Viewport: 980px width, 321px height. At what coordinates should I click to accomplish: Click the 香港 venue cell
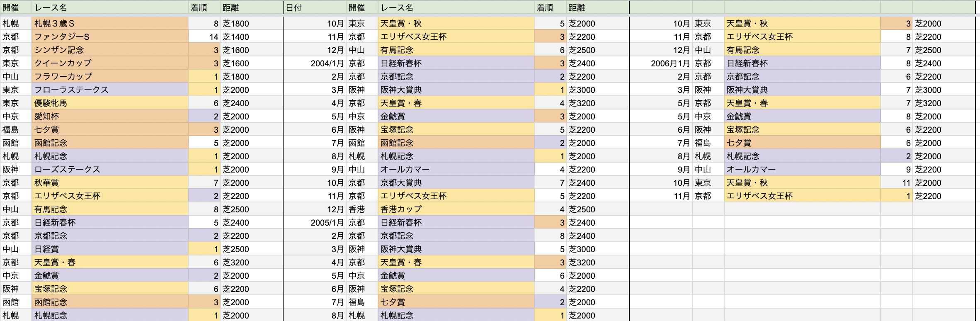(362, 209)
